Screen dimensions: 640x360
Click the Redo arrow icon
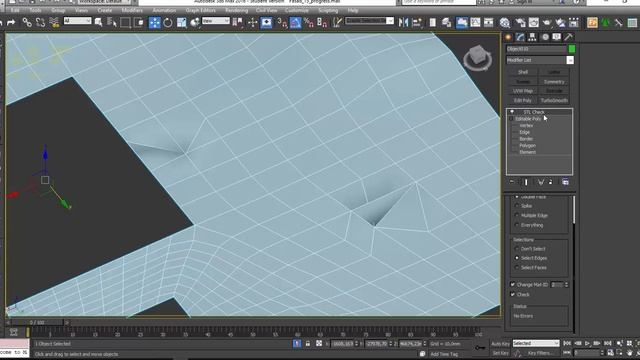click(x=11, y=22)
